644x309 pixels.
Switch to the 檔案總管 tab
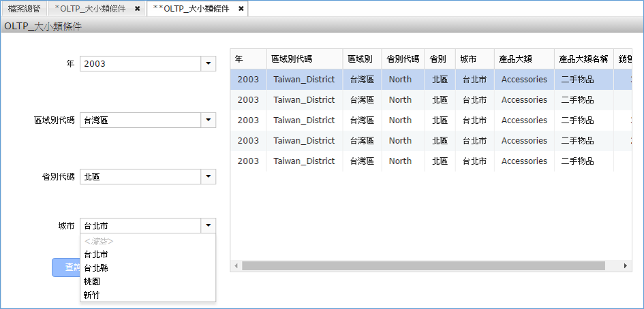point(24,9)
